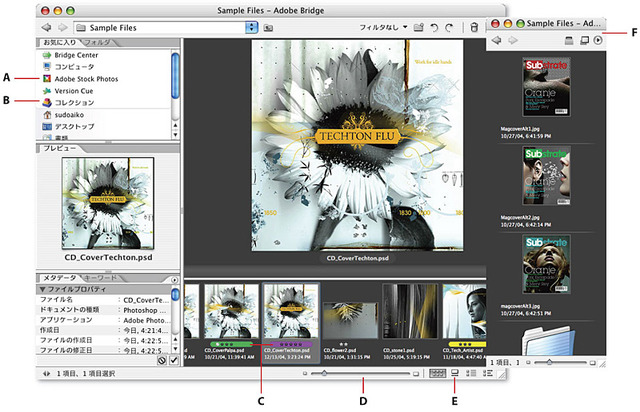Switch to filmstrip view icon in status bar

click(454, 373)
